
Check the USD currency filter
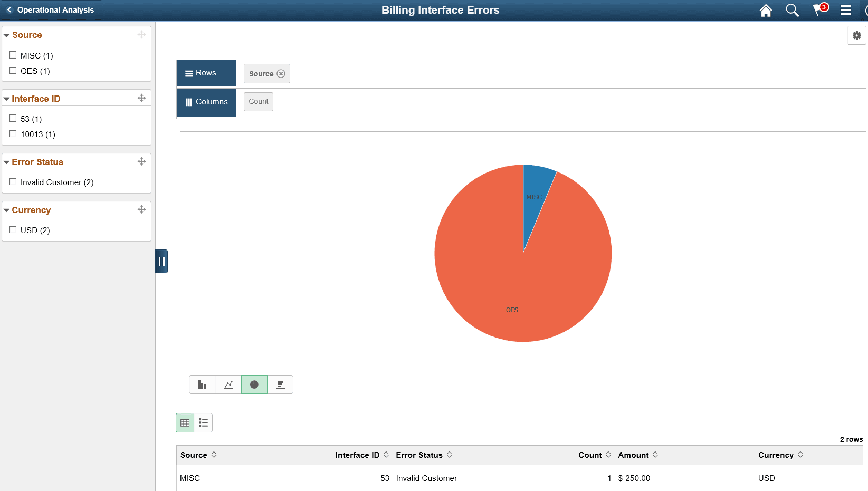point(13,230)
